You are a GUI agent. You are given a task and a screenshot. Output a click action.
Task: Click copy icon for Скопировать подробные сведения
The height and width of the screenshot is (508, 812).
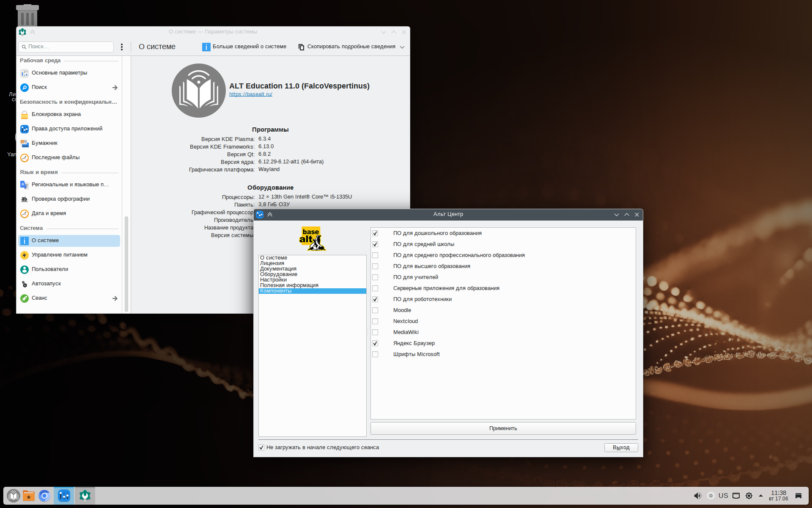click(301, 47)
